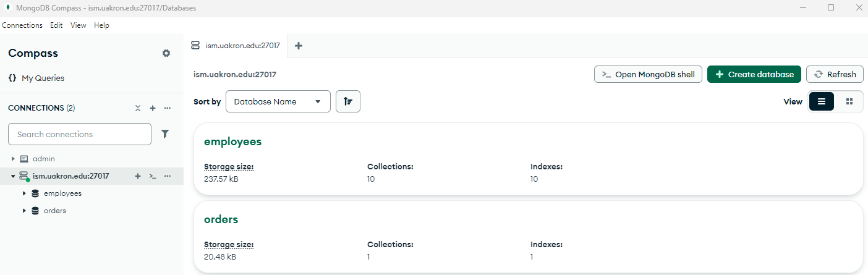Expand the orders database in sidebar
This screenshot has height=275, width=868.
pos(25,211)
